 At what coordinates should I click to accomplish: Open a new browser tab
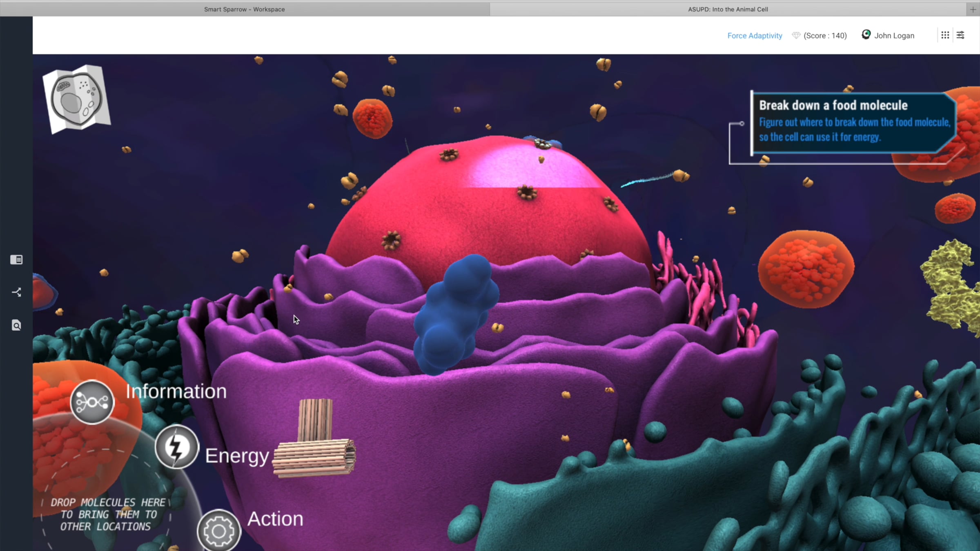point(973,9)
